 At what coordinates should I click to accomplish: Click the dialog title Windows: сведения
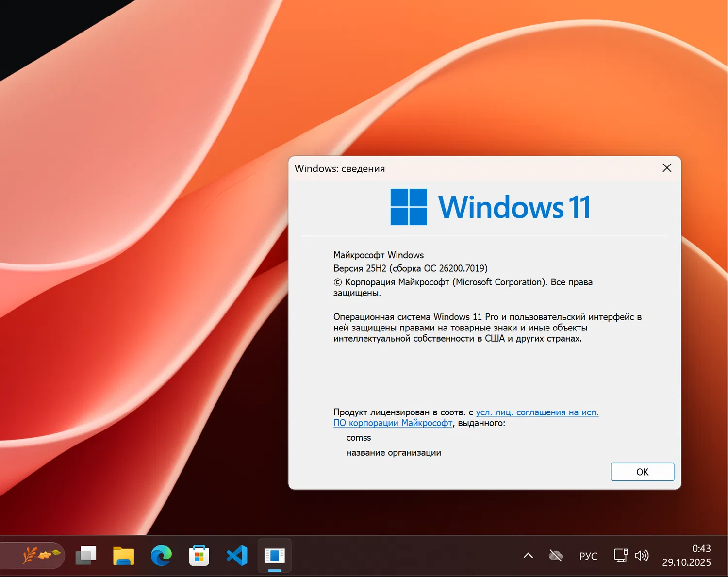(x=340, y=168)
